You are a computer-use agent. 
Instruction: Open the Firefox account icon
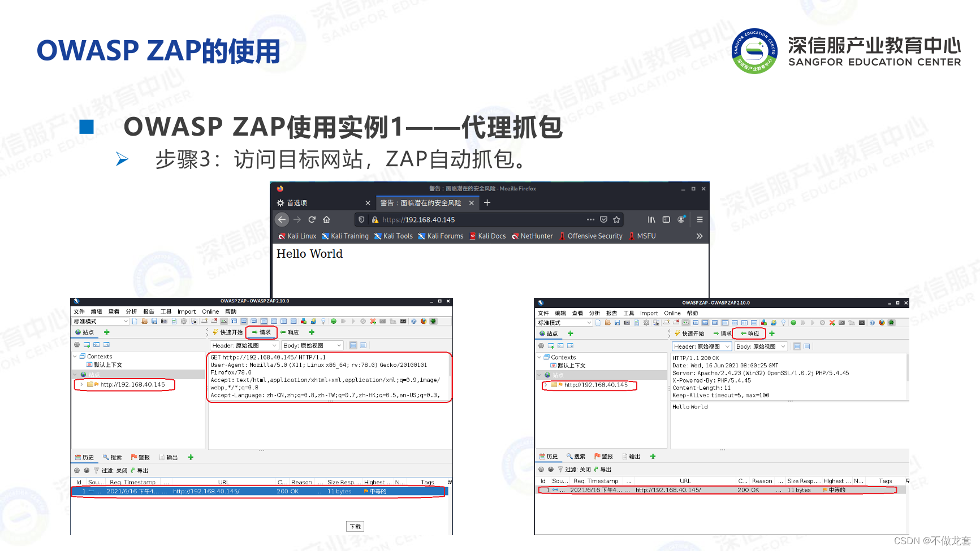pyautogui.click(x=681, y=219)
